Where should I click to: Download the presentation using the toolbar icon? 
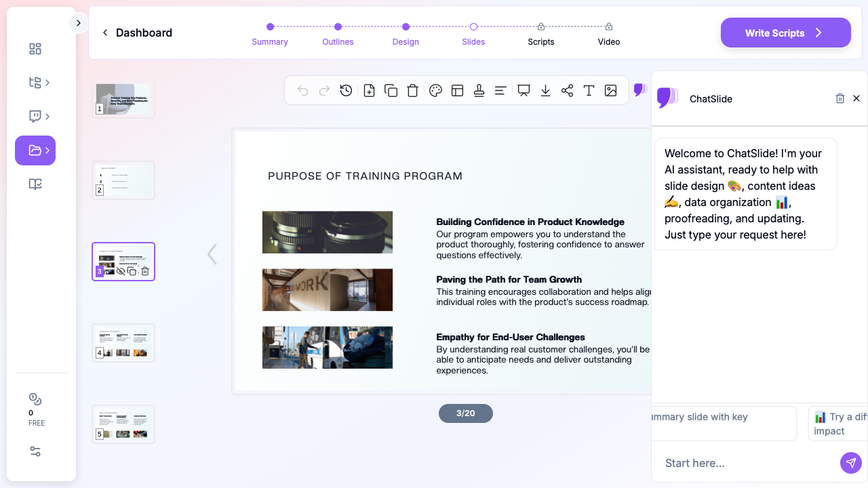coord(545,90)
